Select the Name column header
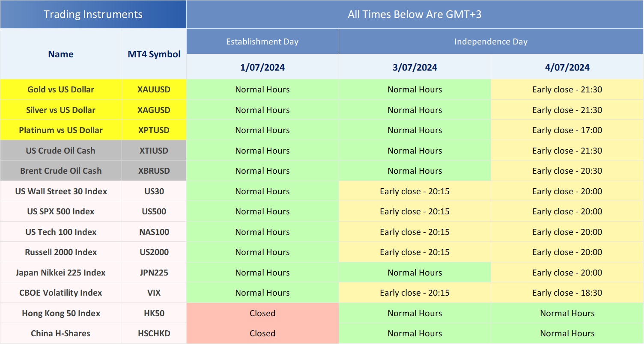This screenshot has height=344, width=644. pyautogui.click(x=61, y=54)
